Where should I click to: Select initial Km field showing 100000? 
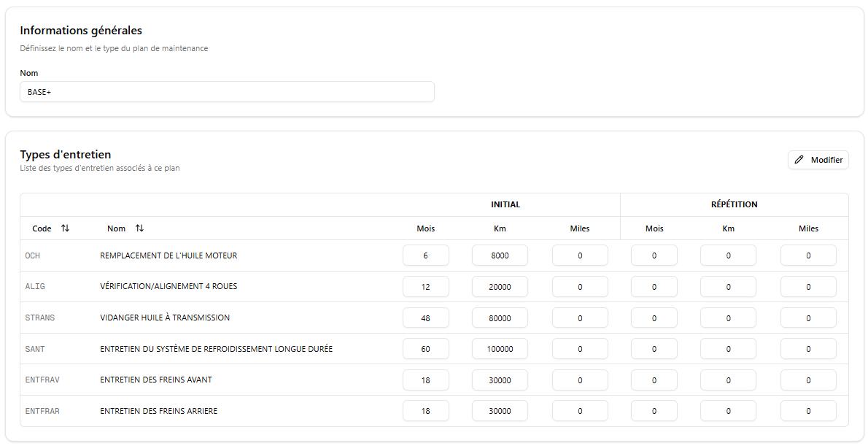pos(499,349)
